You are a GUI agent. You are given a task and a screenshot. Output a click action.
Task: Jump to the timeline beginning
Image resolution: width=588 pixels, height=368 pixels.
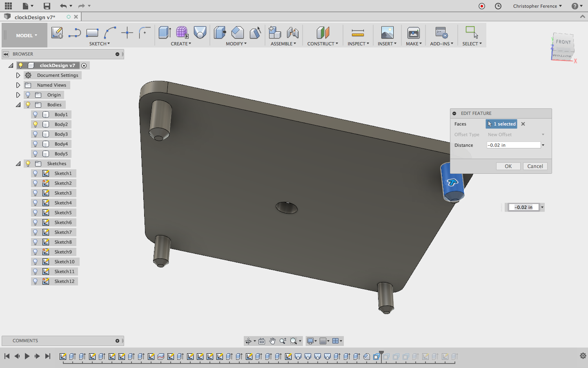click(7, 356)
